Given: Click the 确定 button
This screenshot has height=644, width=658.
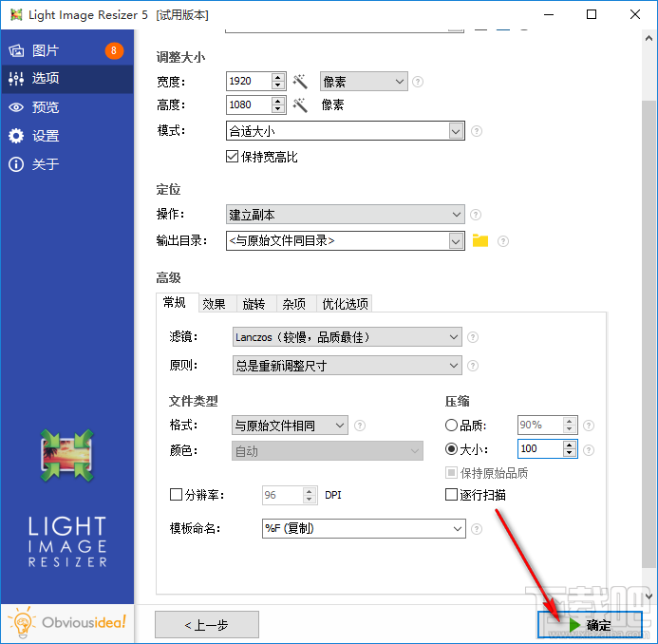Looking at the screenshot, I should coord(590,625).
